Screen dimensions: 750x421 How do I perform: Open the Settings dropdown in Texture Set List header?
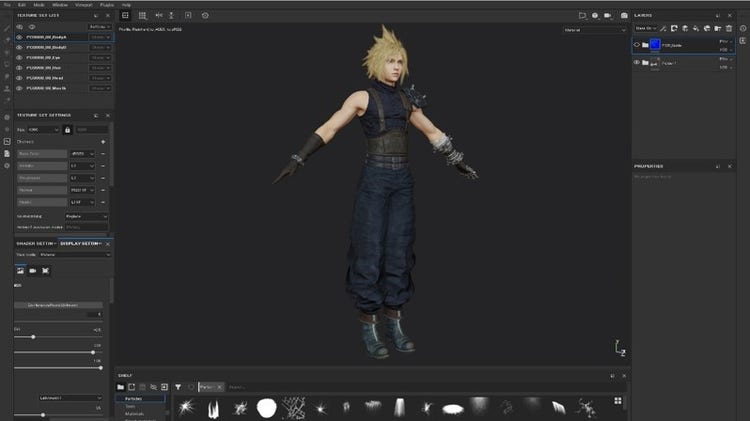(x=99, y=27)
